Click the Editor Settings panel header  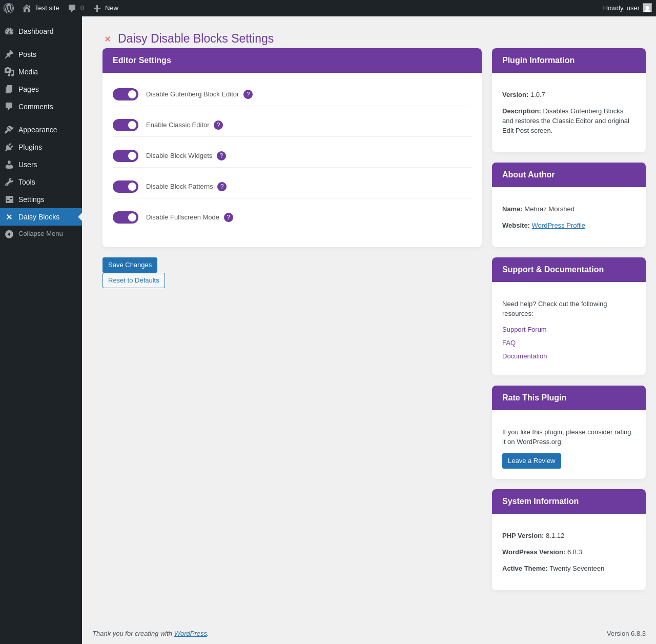pos(292,61)
